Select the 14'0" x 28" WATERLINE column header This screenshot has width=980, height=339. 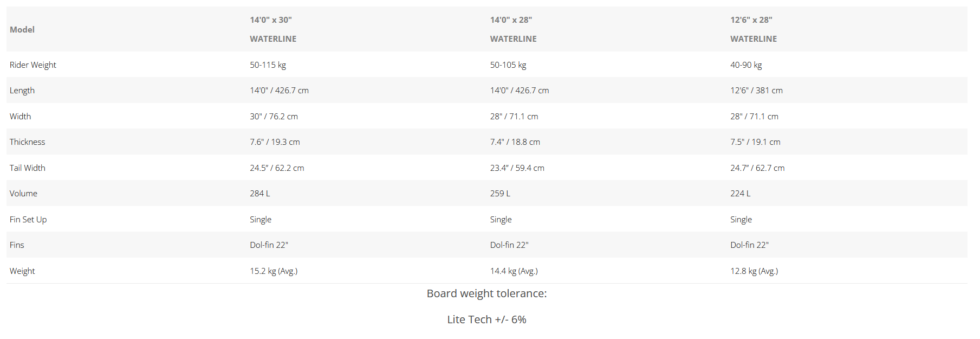coord(514,29)
